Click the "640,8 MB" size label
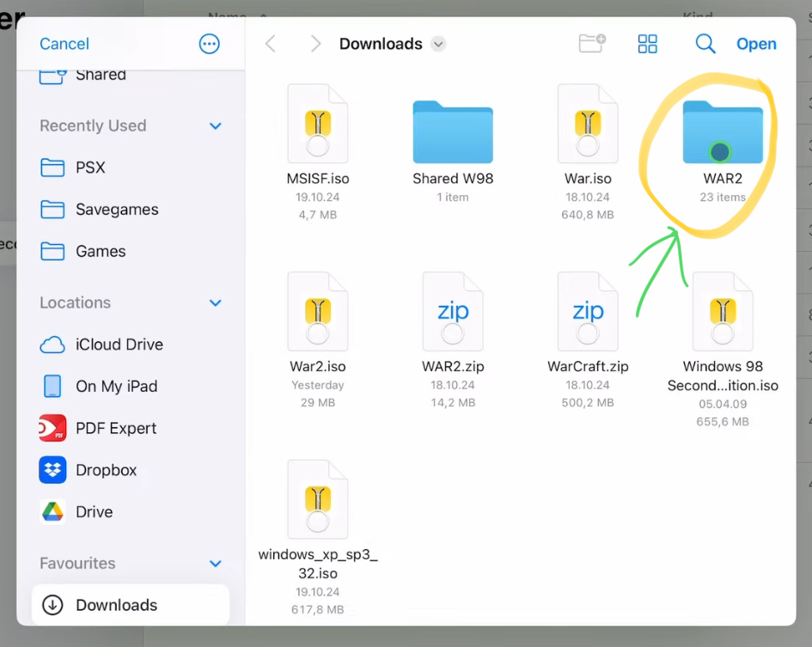 point(587,215)
